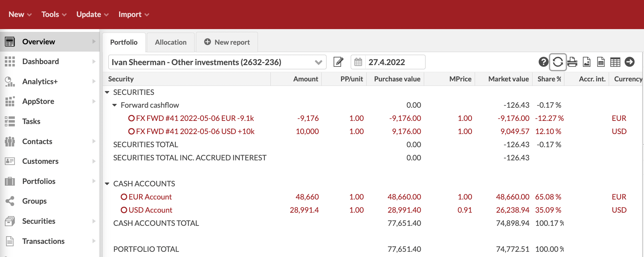The image size is (644, 257).
Task: Open the USD Account link
Action: click(x=150, y=210)
